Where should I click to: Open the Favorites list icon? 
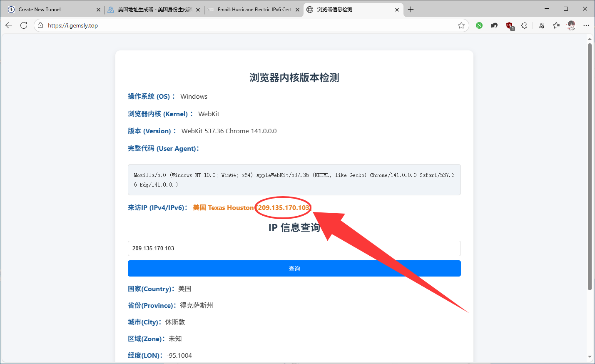coord(556,25)
